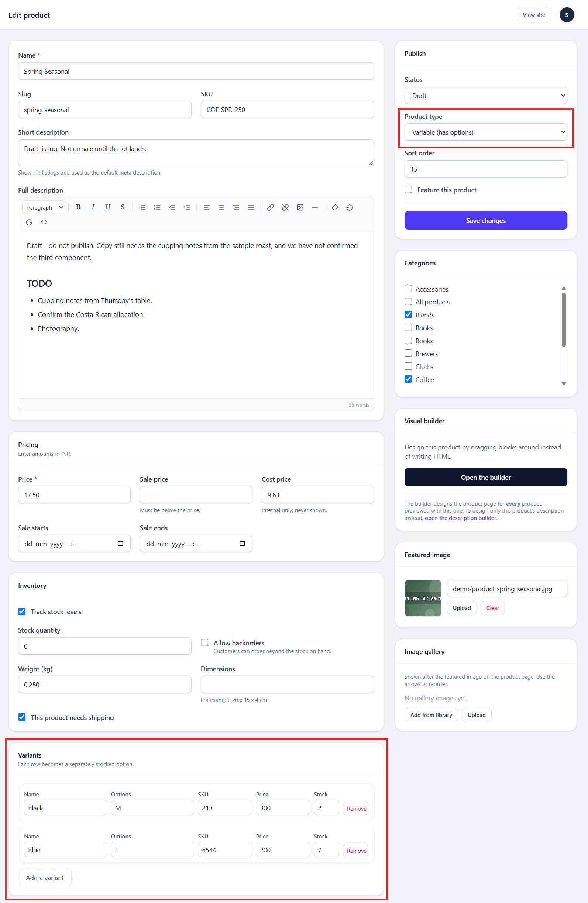Toggle bold formatting in the description editor
588x903 pixels.
(78, 207)
